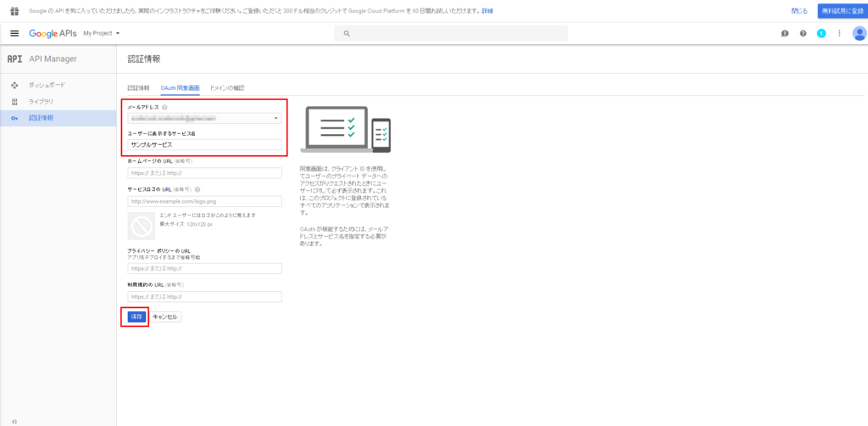Switch to the 認証情報 tab
The width and height of the screenshot is (868, 426).
(x=138, y=88)
